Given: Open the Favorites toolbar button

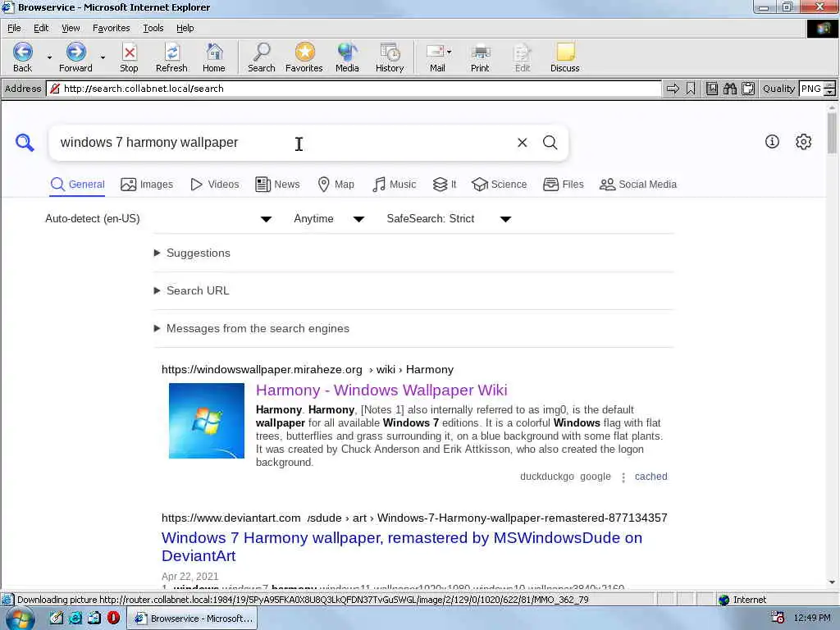Looking at the screenshot, I should pos(304,57).
